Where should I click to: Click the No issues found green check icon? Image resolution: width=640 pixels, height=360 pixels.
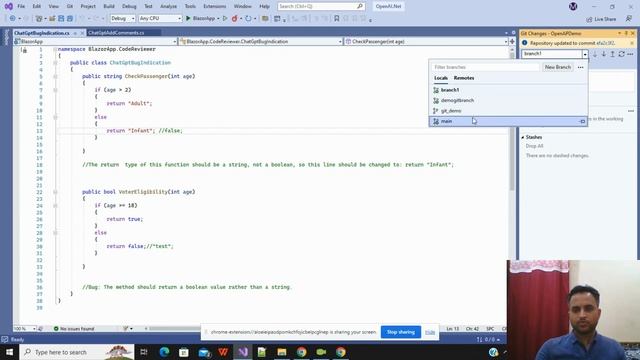point(56,329)
